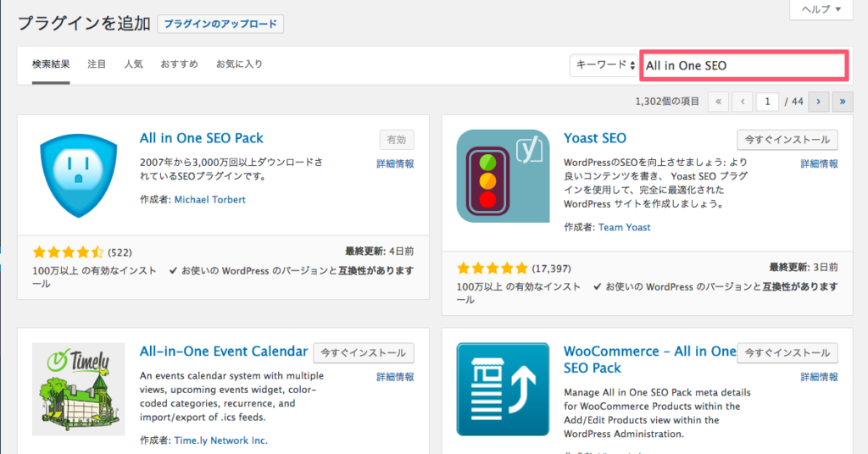The image size is (868, 454).
Task: Open author link Michael Torbert
Action: coord(210,200)
